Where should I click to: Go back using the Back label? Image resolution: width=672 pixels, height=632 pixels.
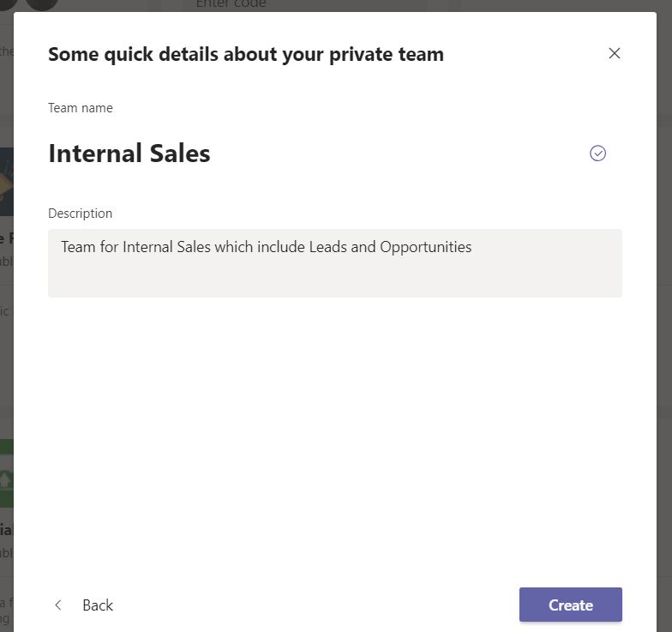tap(98, 605)
